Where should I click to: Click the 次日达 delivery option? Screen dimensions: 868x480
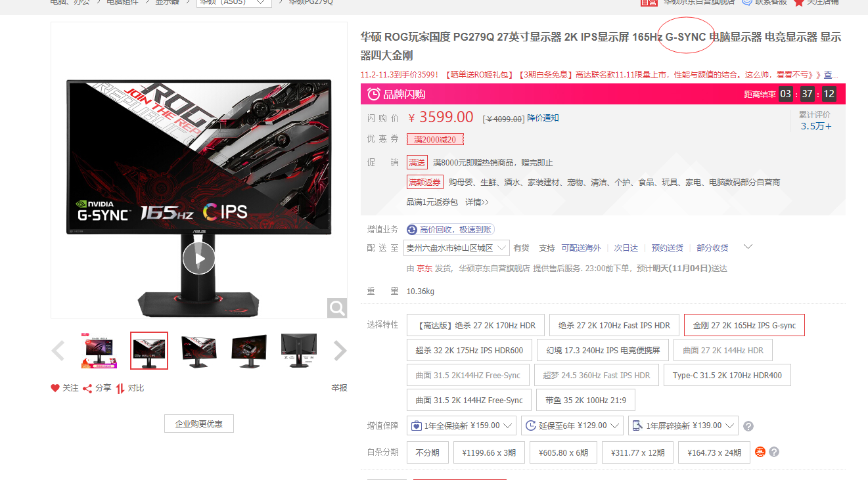(x=626, y=248)
